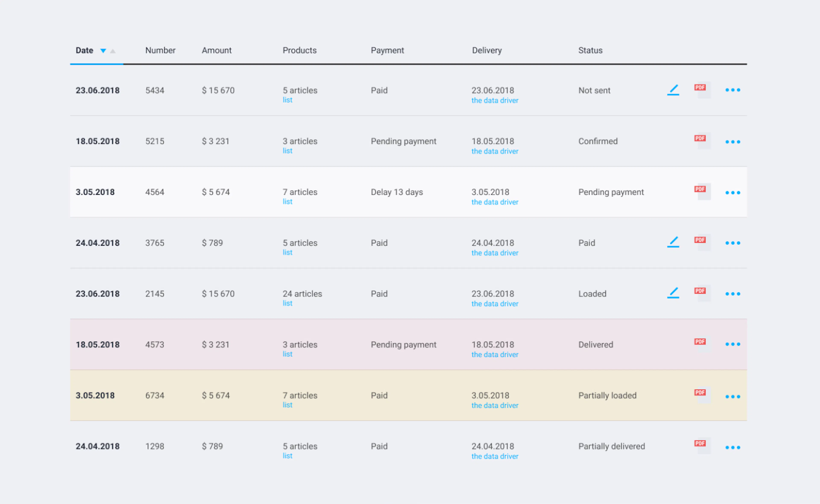The height and width of the screenshot is (504, 820).
Task: Click the Status column header
Action: 590,50
